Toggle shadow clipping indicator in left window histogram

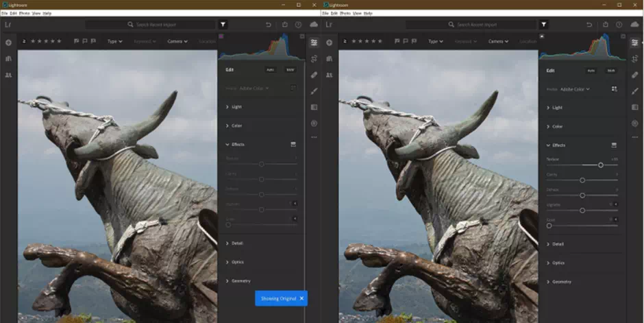pyautogui.click(x=221, y=36)
